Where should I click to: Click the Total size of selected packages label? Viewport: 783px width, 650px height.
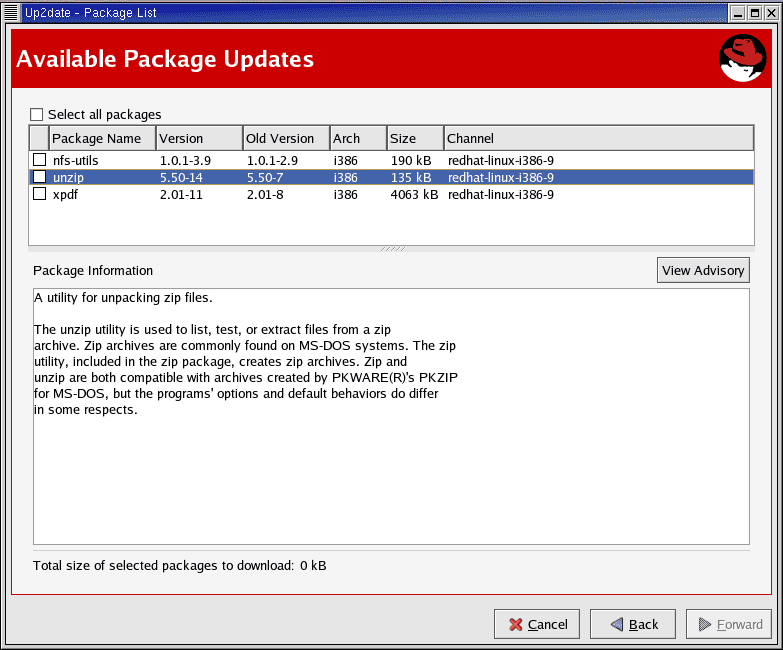pos(180,565)
